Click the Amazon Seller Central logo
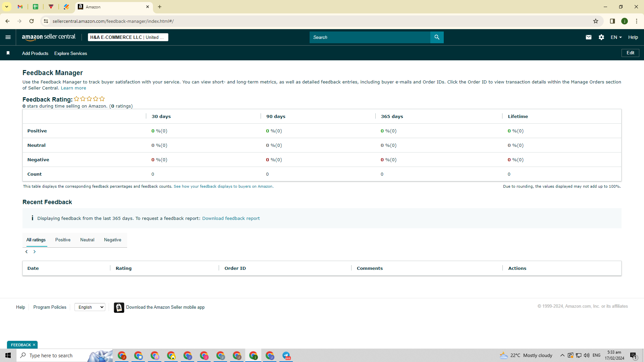644x362 pixels. [x=49, y=37]
